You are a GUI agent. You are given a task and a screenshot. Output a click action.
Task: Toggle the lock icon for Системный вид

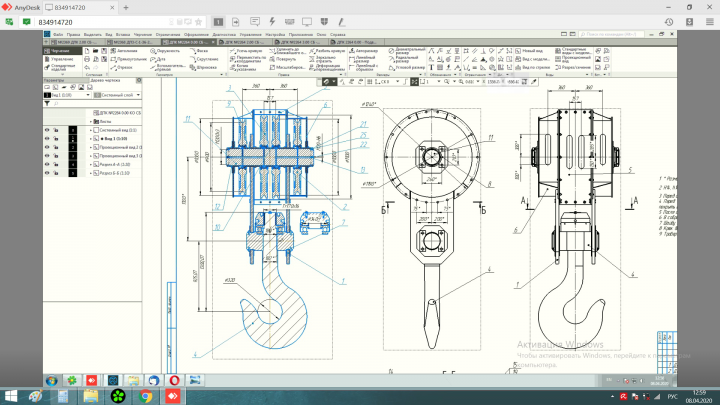pos(56,130)
